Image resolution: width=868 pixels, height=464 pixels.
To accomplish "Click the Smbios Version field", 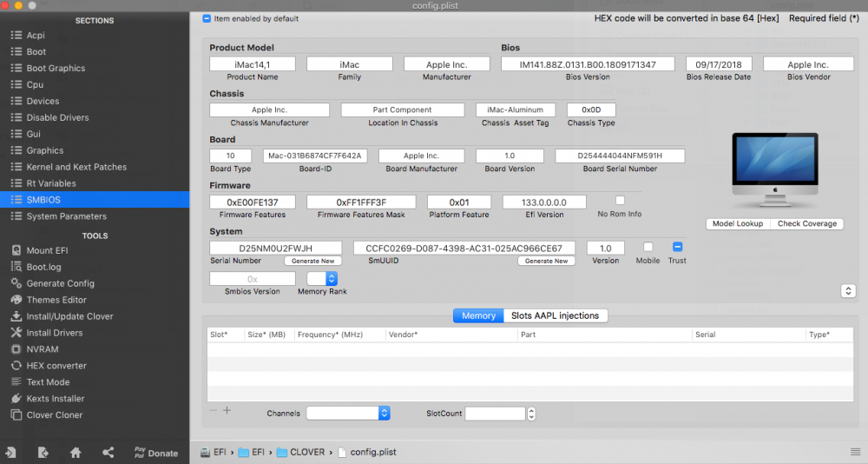I will tap(253, 279).
